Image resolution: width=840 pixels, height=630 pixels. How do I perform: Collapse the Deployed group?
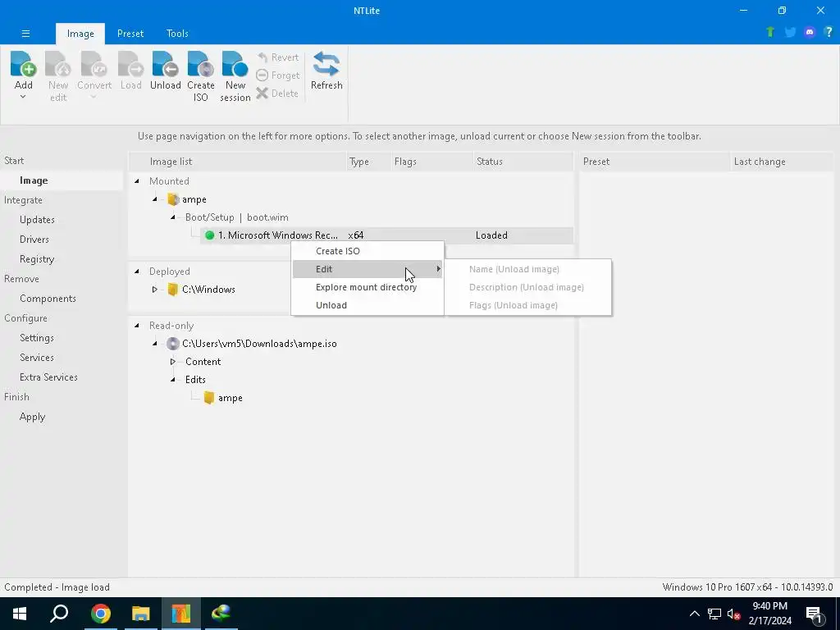[137, 271]
